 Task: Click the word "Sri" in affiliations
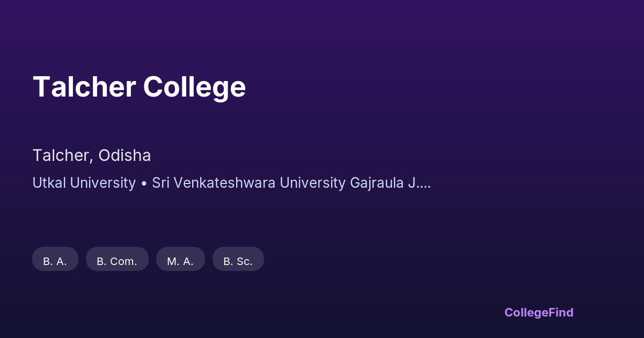(x=161, y=183)
